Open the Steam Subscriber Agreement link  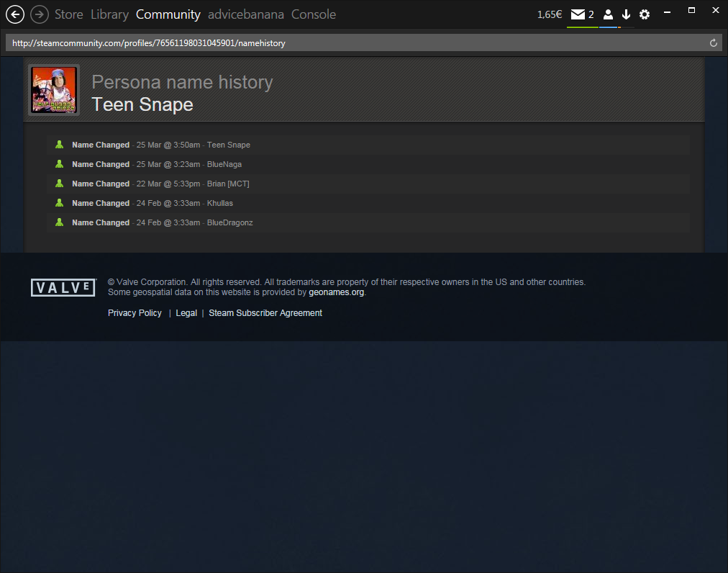(x=265, y=313)
